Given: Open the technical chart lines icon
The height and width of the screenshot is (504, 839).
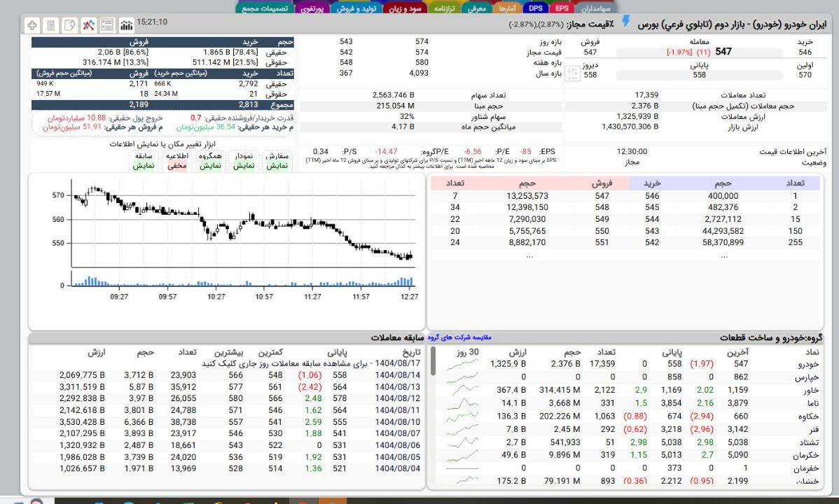Looking at the screenshot, I should click(89, 25).
